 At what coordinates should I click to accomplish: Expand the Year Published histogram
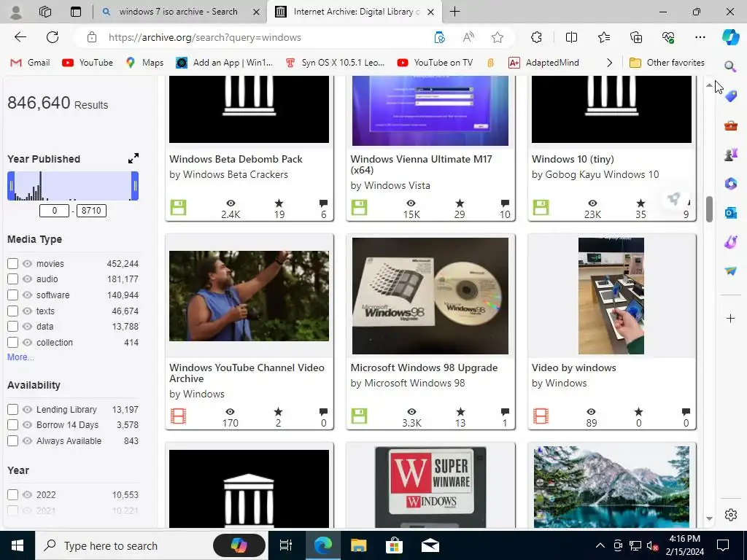[133, 158]
